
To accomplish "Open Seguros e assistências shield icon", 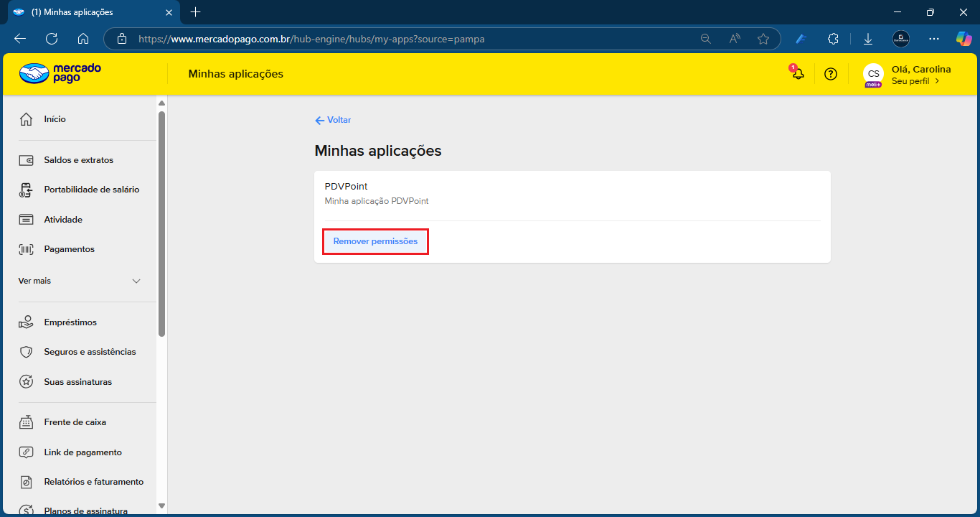I will 27,352.
